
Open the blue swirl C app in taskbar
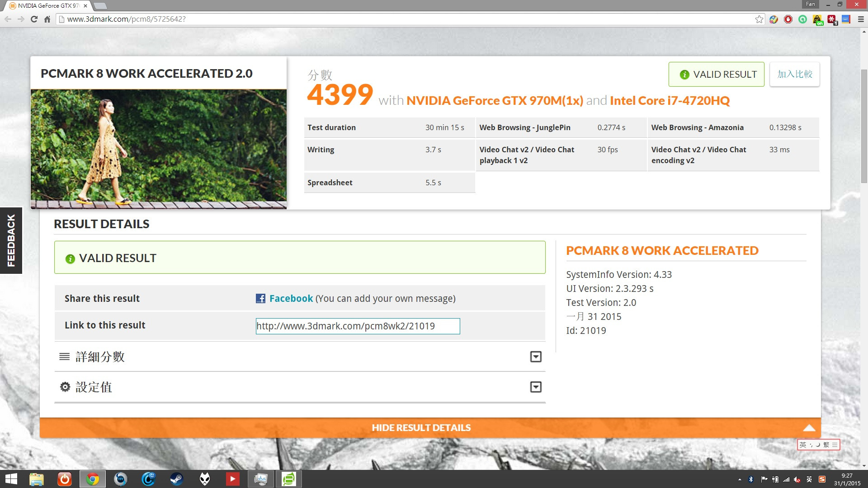click(148, 479)
